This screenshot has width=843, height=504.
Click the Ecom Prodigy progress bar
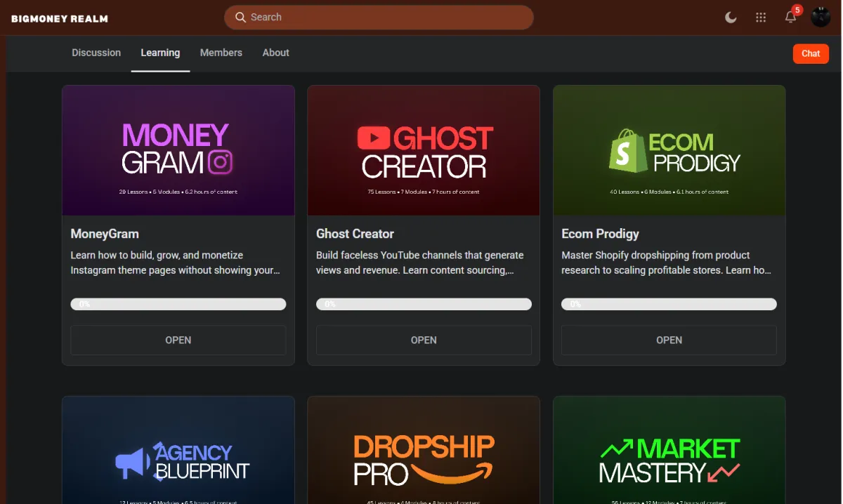669,304
